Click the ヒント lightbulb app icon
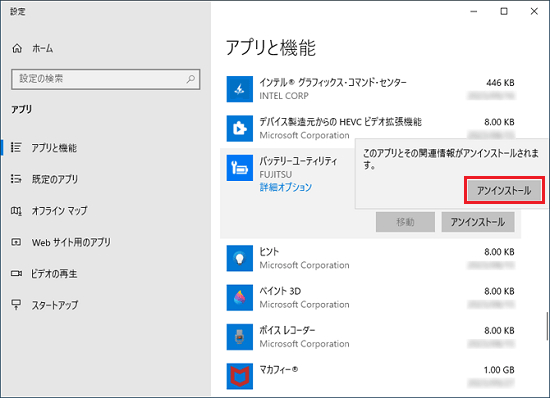Image resolution: width=550 pixels, height=398 pixels. coord(240,258)
